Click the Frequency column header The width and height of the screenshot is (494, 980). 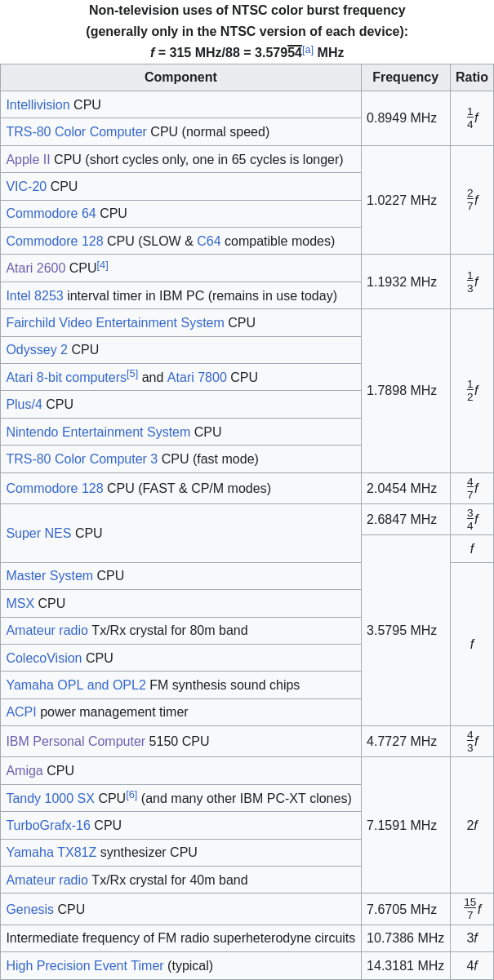(406, 78)
